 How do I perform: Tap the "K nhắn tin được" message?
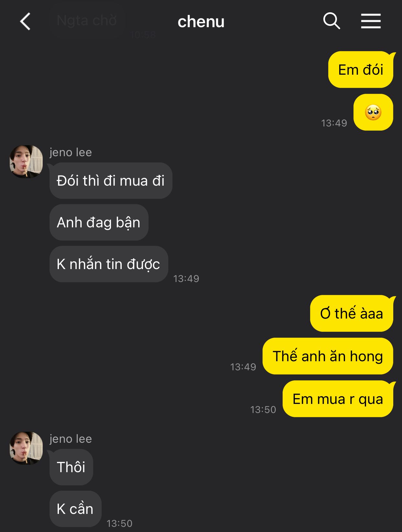108,264
